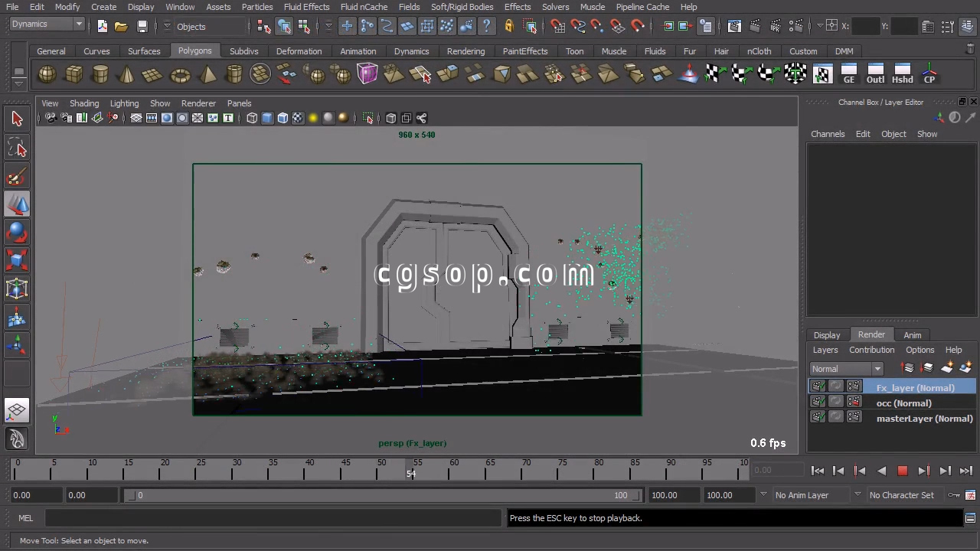Switch to the Deformation shelf tab
Image resolution: width=980 pixels, height=551 pixels.
299,51
